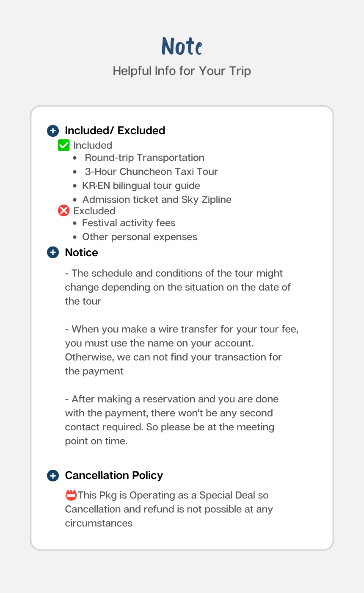Click the plus icon next to Notice
Viewport: 364px width, 593px height.
52,252
